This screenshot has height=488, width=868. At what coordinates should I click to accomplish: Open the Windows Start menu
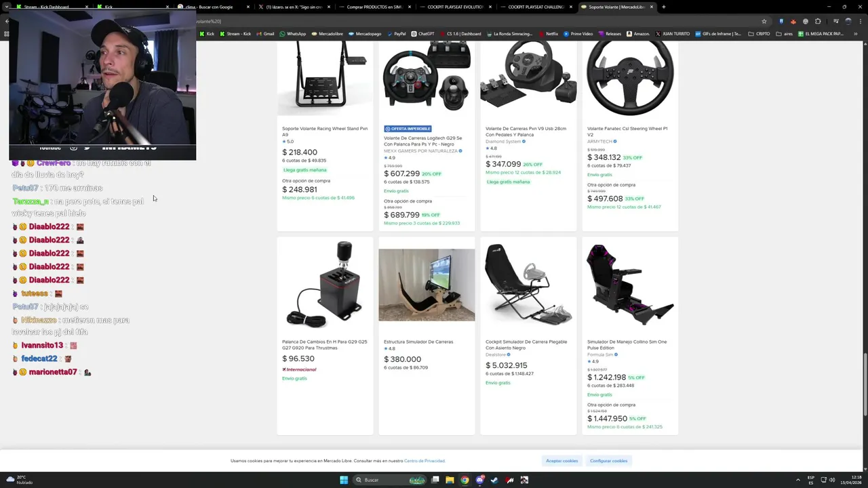(x=344, y=480)
